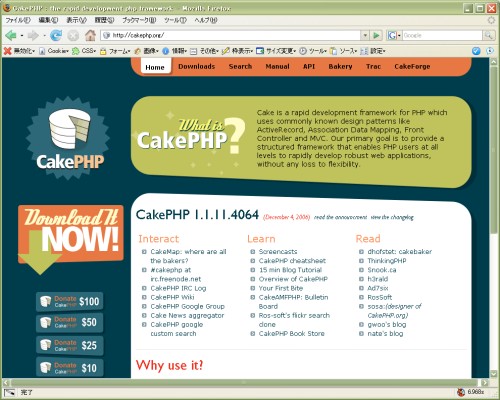Viewport: 500px width, 400px height.
Task: Open the address bar history dropdown
Action: click(x=365, y=35)
